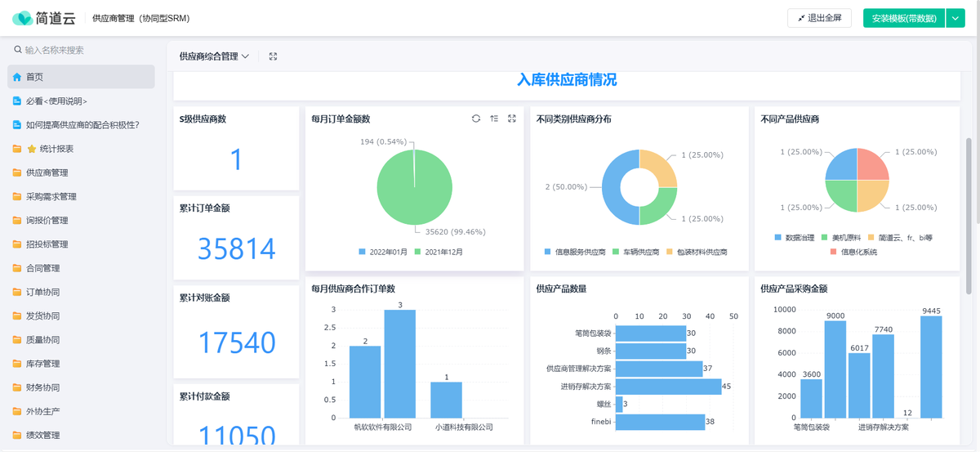Screen dimensions: 980x452
Task: Toggle the 2021年12月 legend item
Action: point(438,252)
